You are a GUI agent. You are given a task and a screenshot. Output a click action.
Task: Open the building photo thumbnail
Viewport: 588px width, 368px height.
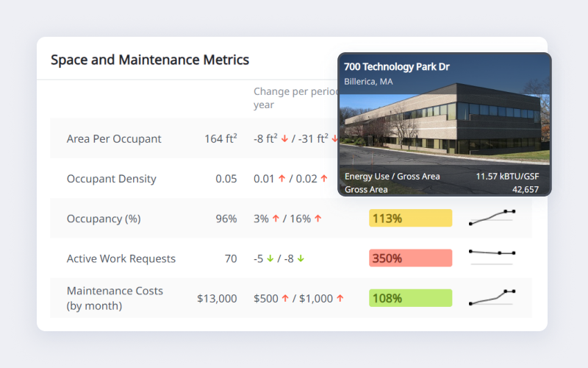point(445,124)
